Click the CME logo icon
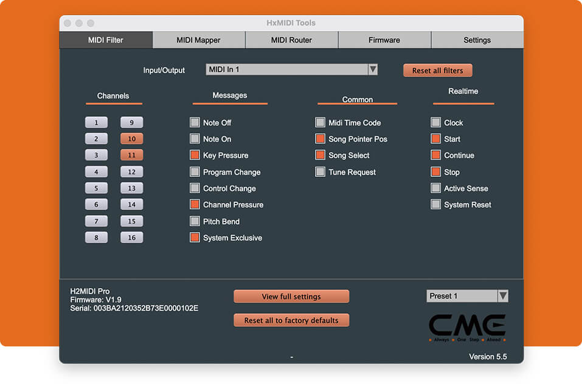582x392 pixels. tap(467, 326)
